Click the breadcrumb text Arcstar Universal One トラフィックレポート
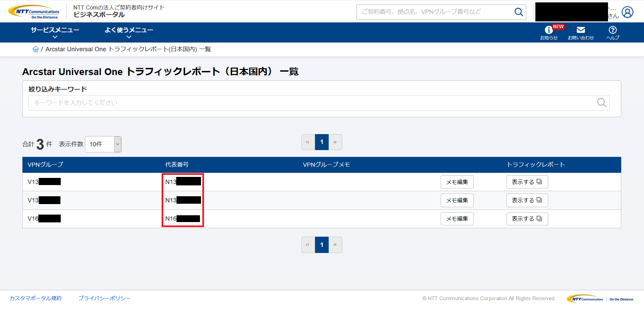The width and height of the screenshot is (644, 310). [128, 49]
